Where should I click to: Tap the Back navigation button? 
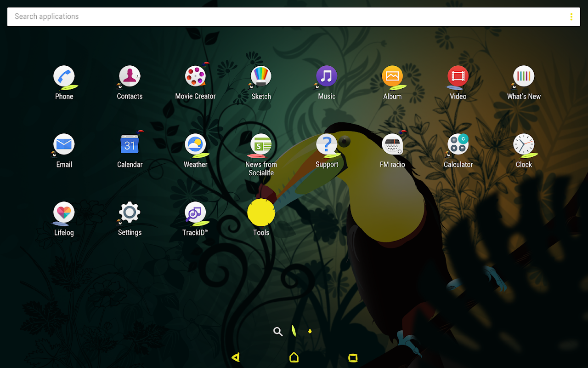236,357
